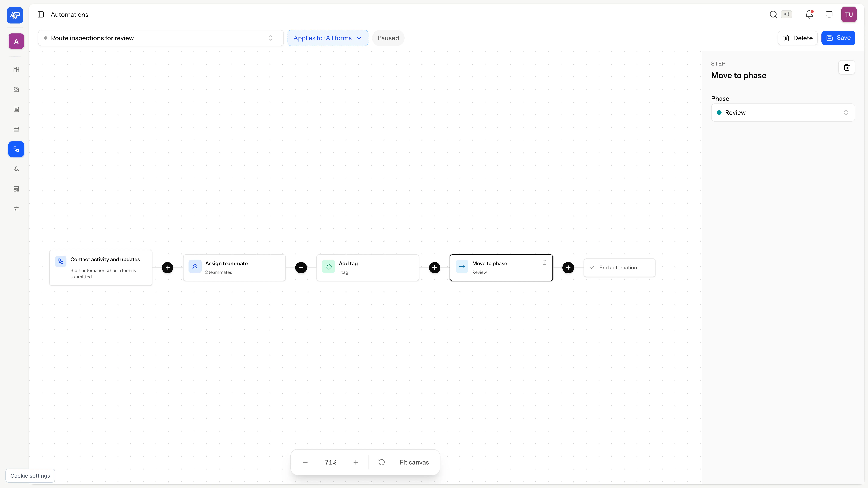Image resolution: width=868 pixels, height=488 pixels.
Task: Open notifications bell icon
Action: pyautogui.click(x=809, y=14)
